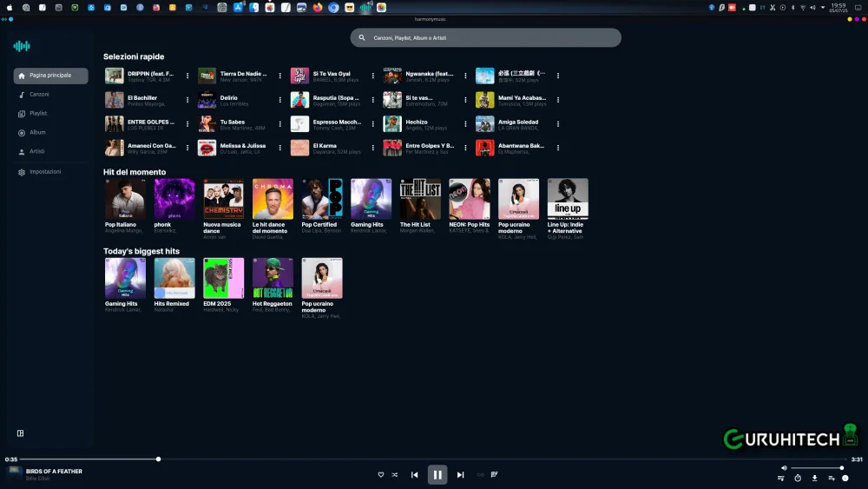868x489 pixels.
Task: Like the song with the heart icon
Action: 380,474
